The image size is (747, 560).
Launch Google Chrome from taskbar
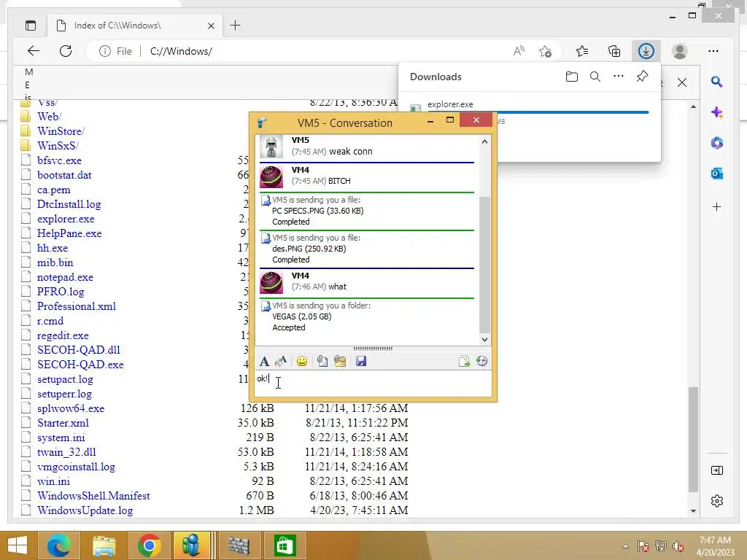(x=149, y=545)
